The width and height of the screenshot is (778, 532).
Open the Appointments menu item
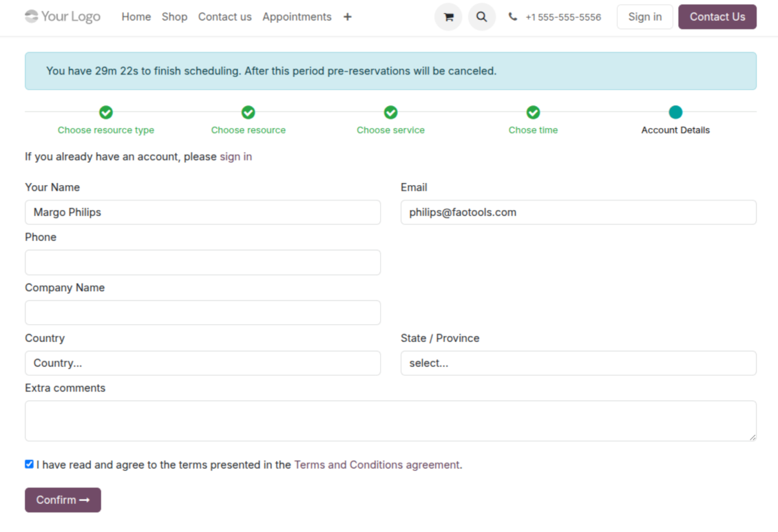click(297, 17)
